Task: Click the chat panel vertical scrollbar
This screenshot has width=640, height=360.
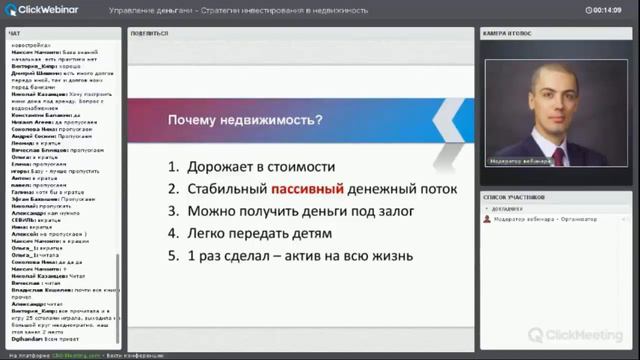Action: point(118,298)
